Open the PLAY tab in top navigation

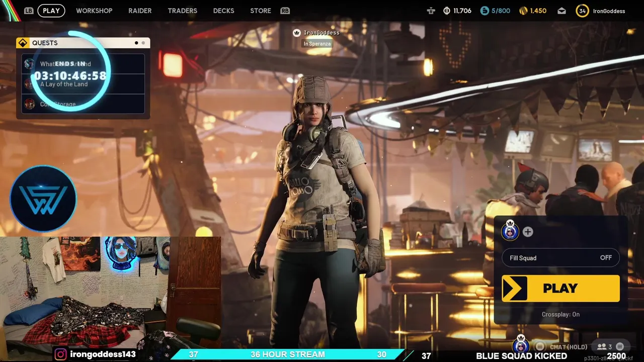pyautogui.click(x=51, y=11)
